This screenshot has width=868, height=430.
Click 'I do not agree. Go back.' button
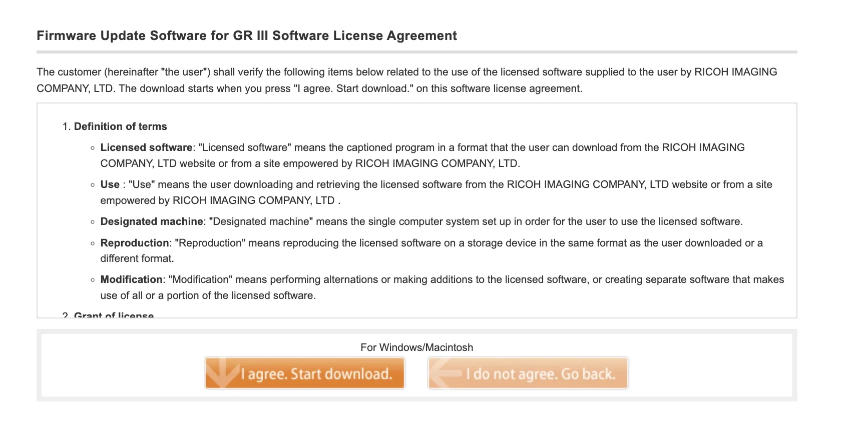point(528,373)
